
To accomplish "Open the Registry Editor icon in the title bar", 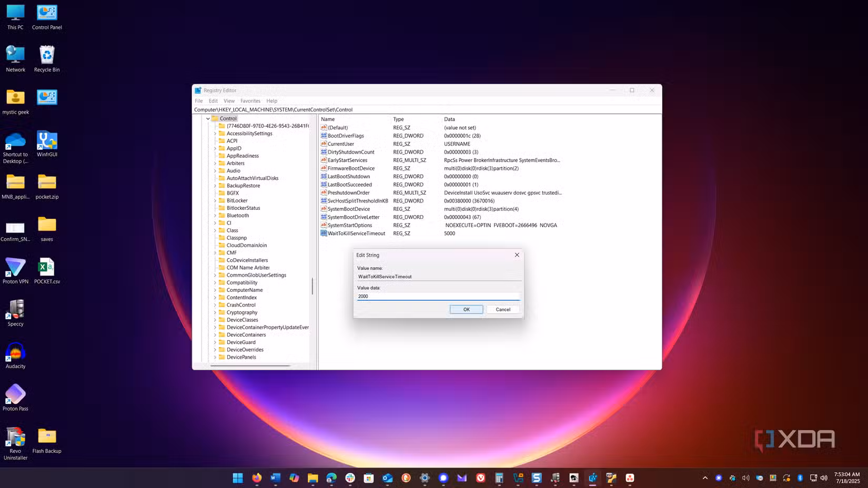I will [x=197, y=90].
